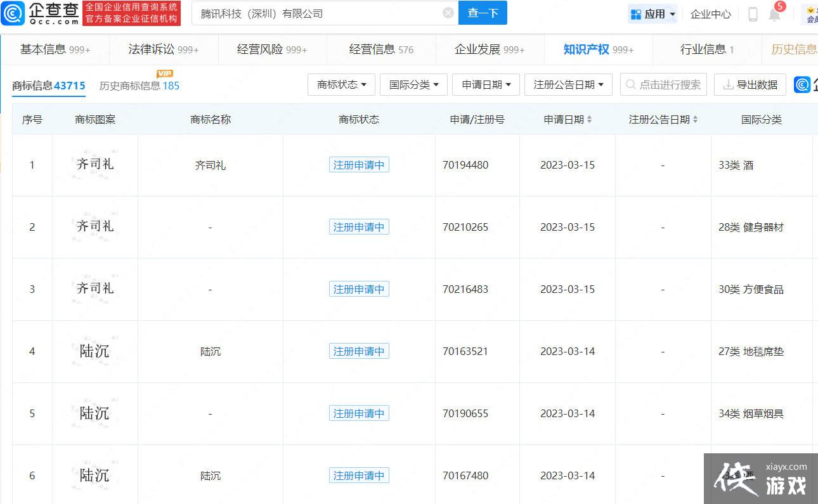Select 历史商标信息 185 tab

pyautogui.click(x=140, y=86)
